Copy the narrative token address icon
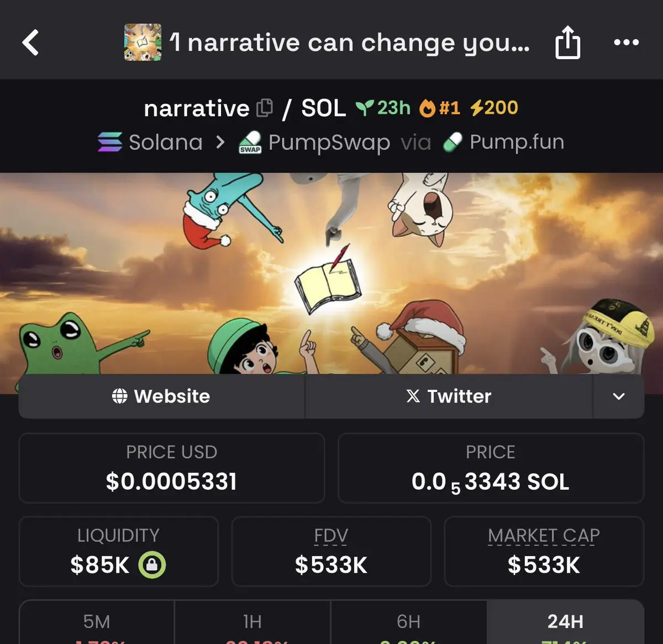The height and width of the screenshot is (644, 663). 265,108
